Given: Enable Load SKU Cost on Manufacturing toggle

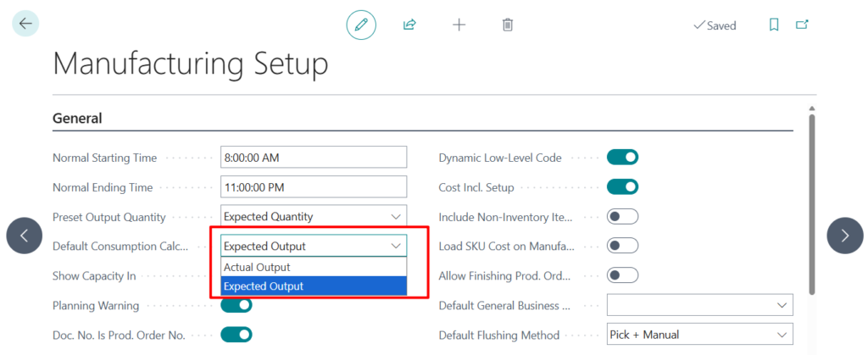Looking at the screenshot, I should pos(622,246).
